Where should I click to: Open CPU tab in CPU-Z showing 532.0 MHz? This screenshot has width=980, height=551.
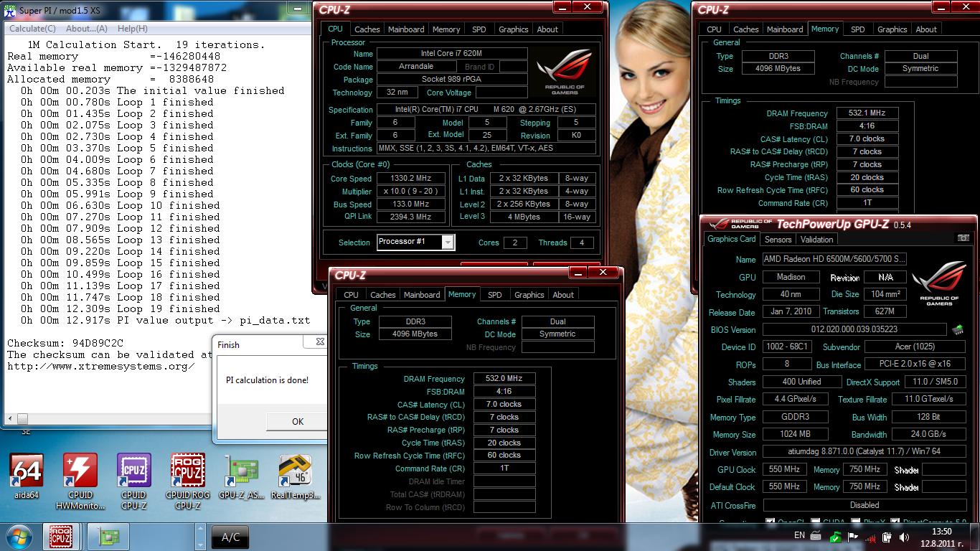pyautogui.click(x=351, y=295)
